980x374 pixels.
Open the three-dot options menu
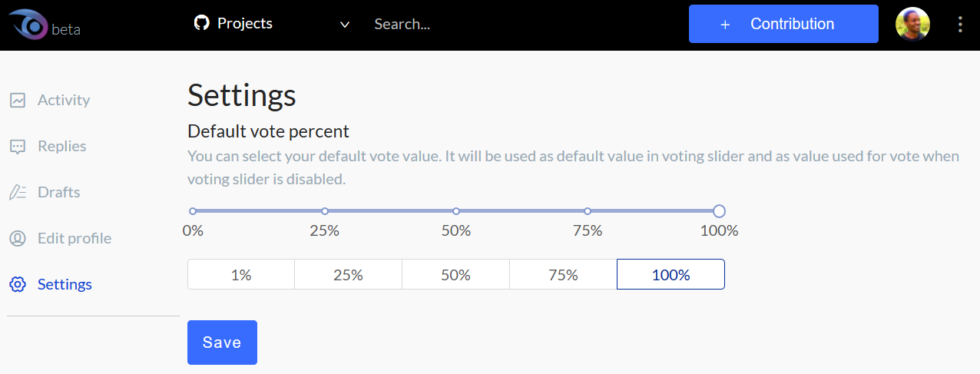point(960,25)
